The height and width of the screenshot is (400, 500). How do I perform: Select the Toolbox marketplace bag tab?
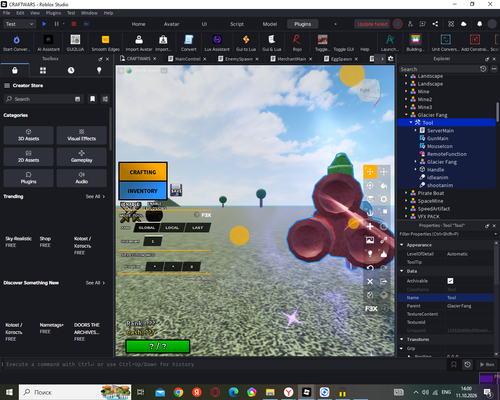tap(15, 71)
